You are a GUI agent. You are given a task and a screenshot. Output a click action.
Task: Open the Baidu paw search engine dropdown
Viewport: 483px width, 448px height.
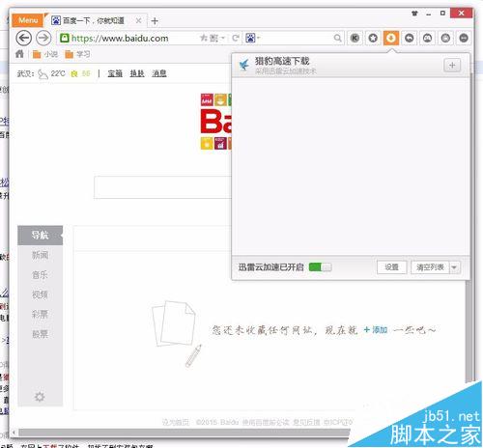252,38
